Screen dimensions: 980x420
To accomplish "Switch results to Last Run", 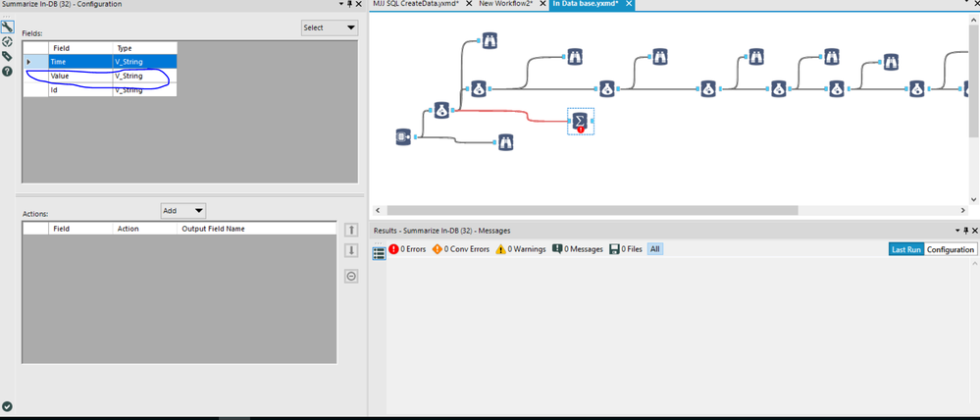I will 906,249.
